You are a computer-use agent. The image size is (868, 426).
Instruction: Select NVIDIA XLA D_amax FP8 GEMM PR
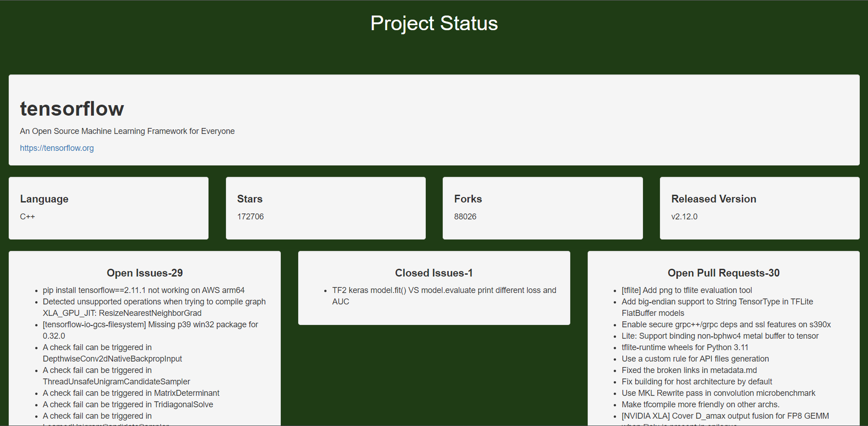coord(725,418)
